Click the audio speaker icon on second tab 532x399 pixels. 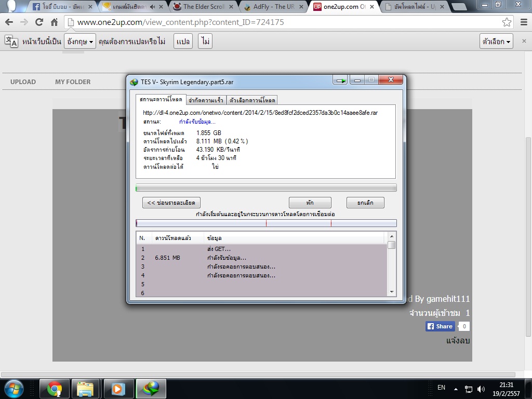(x=152, y=6)
